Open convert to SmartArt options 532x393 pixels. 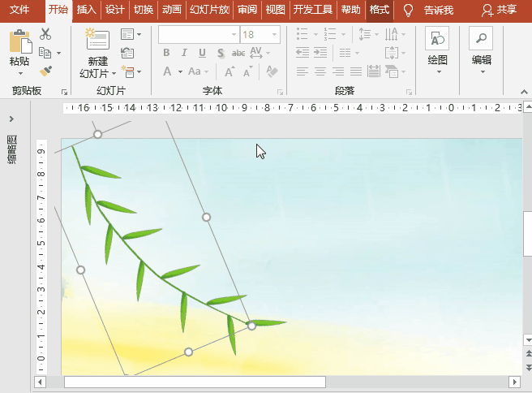click(395, 71)
